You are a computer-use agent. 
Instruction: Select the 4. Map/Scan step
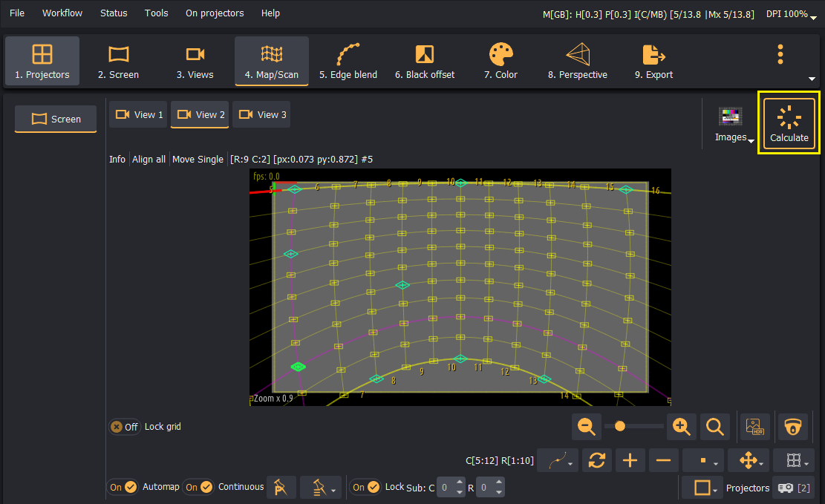tap(272, 61)
